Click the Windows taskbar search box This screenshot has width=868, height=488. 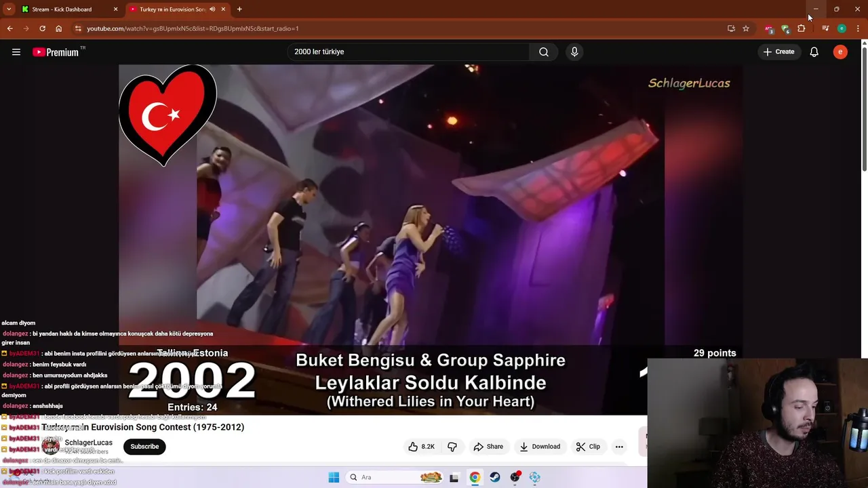point(395,477)
